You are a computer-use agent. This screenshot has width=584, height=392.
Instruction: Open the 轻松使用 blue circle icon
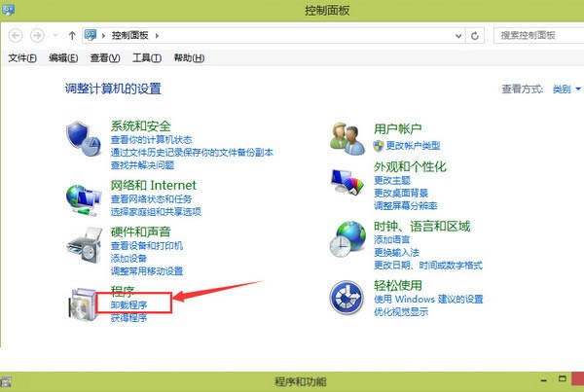pos(347,298)
